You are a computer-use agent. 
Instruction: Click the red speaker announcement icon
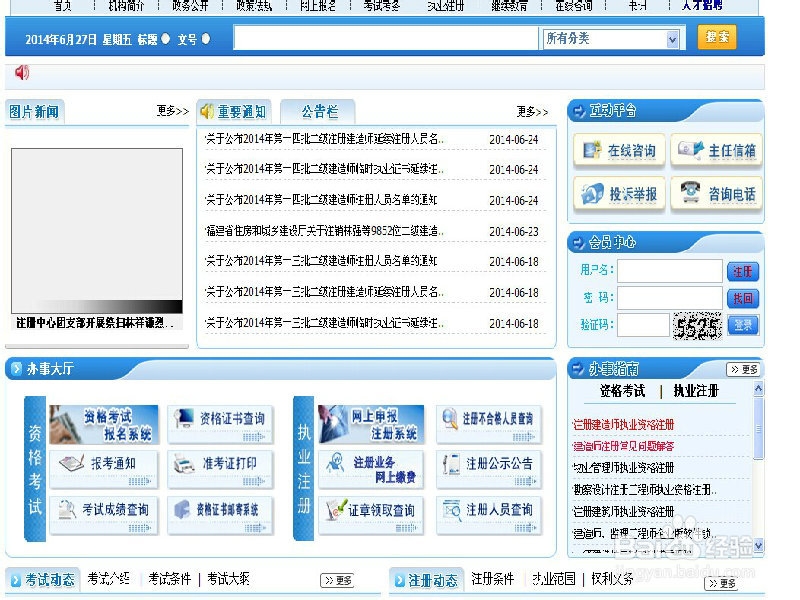point(22,72)
